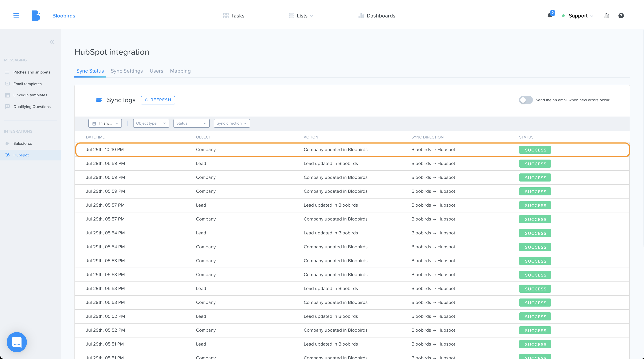Click the Hubspot sprocket icon
Image resolution: width=644 pixels, height=359 pixels.
(7, 155)
